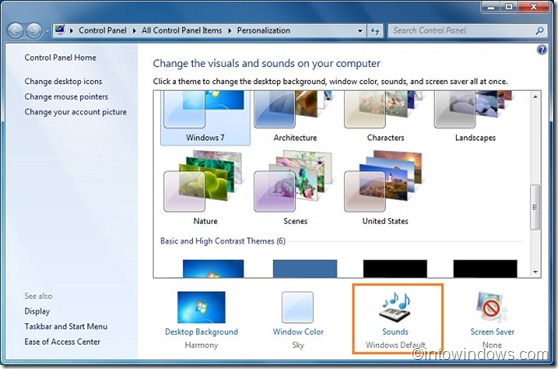The height and width of the screenshot is (369, 558).
Task: Open Change mouse pointers link
Action: pos(66,97)
